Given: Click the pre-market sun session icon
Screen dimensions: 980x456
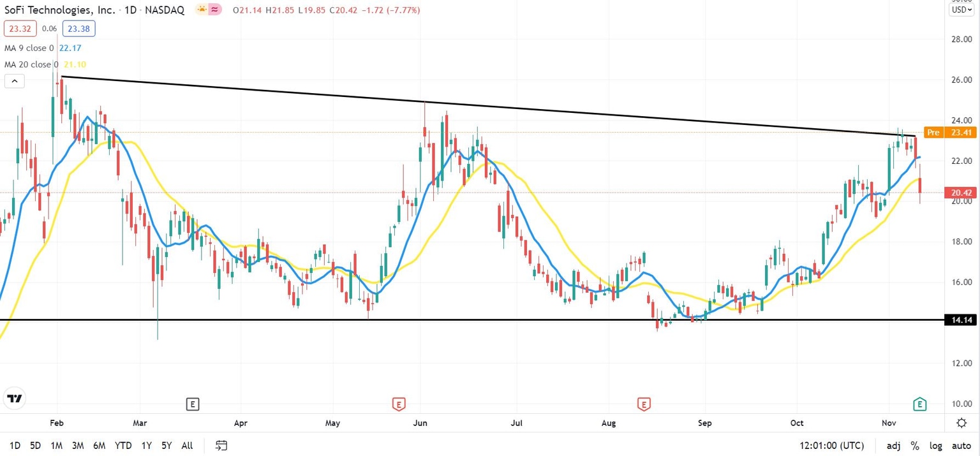Looking at the screenshot, I should tap(202, 10).
